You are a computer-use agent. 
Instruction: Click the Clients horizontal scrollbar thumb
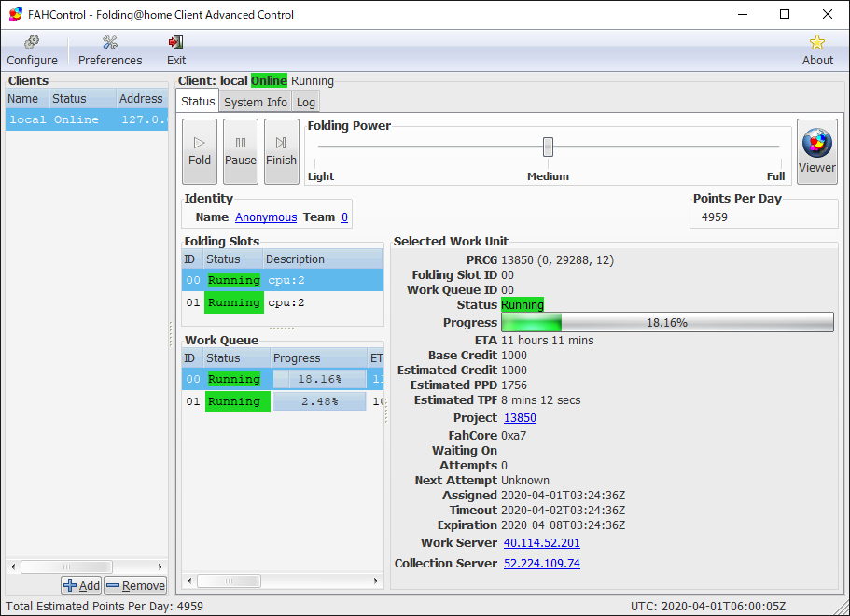[66, 567]
